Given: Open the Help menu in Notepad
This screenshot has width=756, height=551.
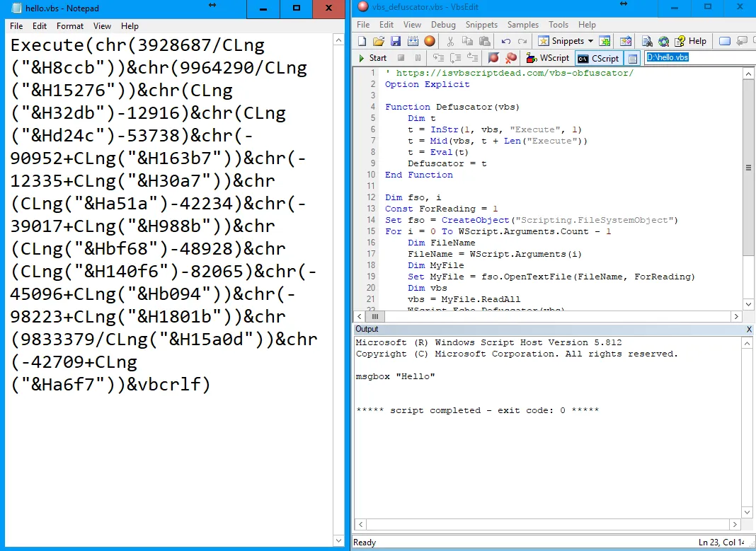Looking at the screenshot, I should pos(130,26).
